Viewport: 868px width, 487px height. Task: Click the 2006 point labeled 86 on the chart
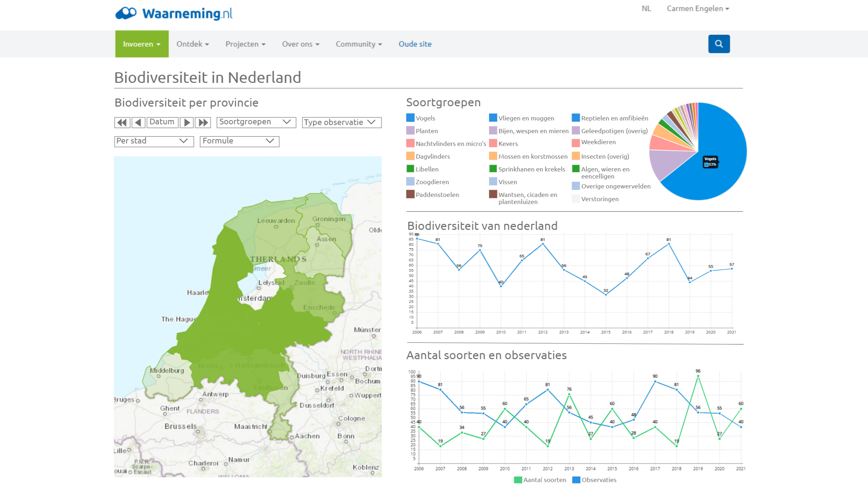pos(417,239)
